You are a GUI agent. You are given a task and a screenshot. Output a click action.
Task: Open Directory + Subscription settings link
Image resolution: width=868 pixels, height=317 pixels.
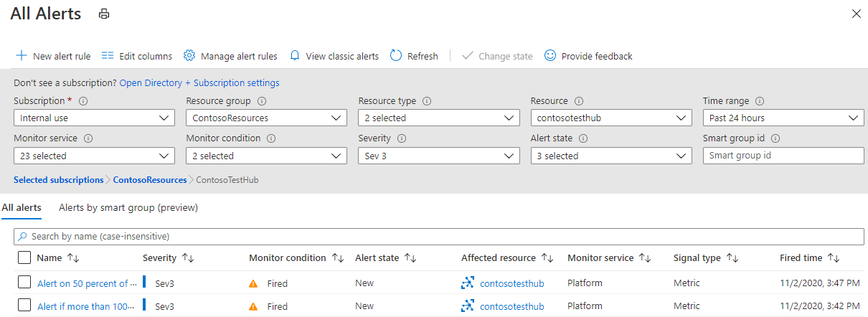tap(199, 82)
